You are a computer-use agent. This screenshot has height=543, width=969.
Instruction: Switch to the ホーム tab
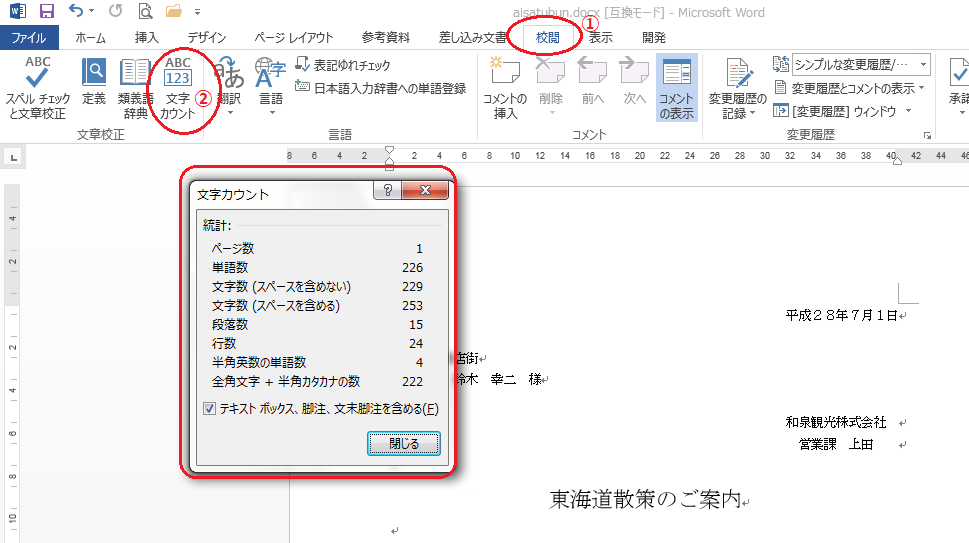(90, 38)
